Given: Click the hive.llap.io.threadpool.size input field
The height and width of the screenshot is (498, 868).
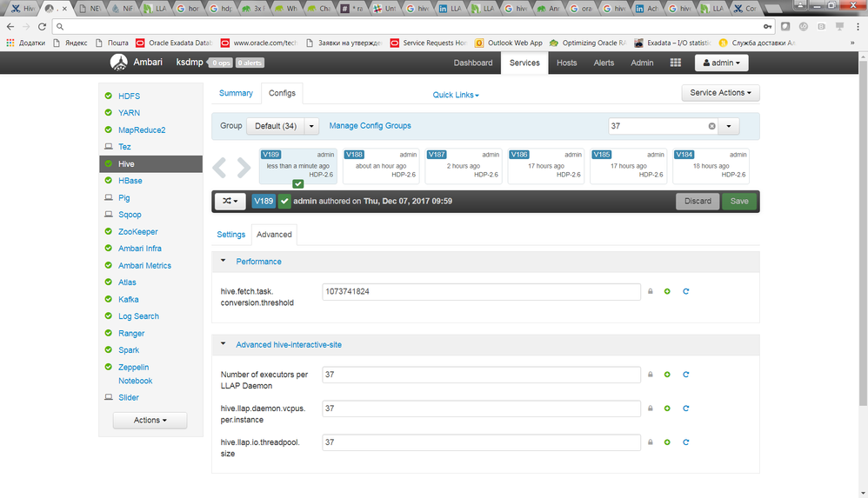Looking at the screenshot, I should pos(481,442).
